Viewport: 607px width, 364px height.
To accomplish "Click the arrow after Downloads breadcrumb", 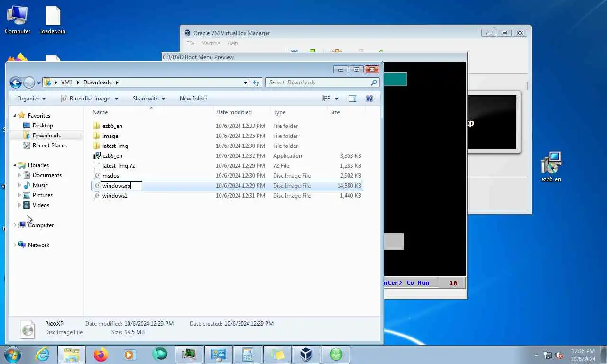I will click(117, 82).
